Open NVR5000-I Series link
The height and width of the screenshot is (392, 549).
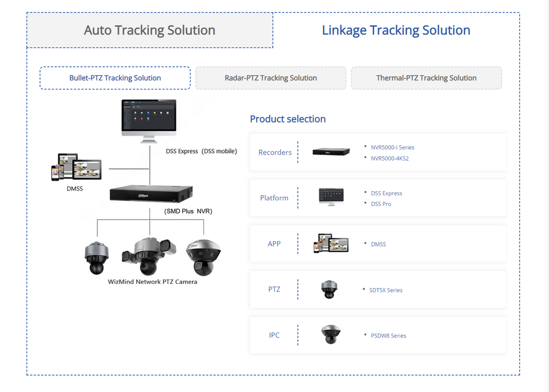pos(393,147)
